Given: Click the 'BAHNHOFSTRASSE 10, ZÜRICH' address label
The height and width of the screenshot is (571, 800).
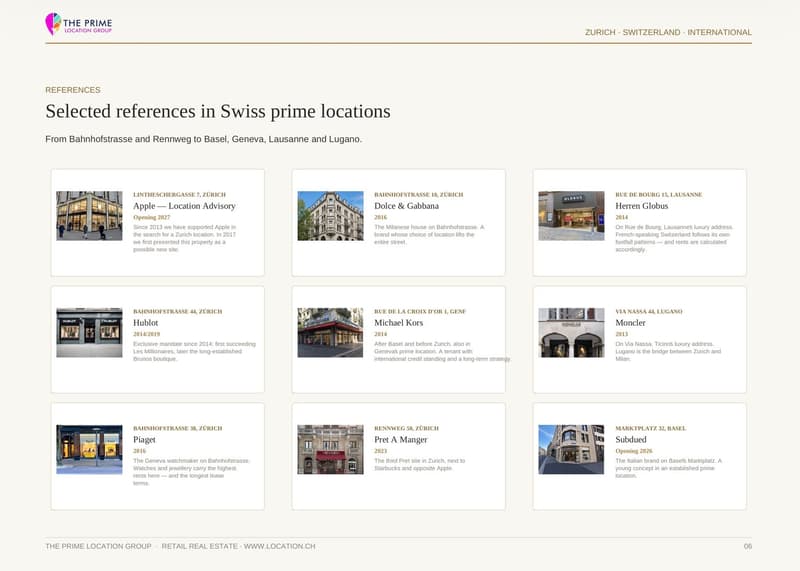Looking at the screenshot, I should (418, 194).
